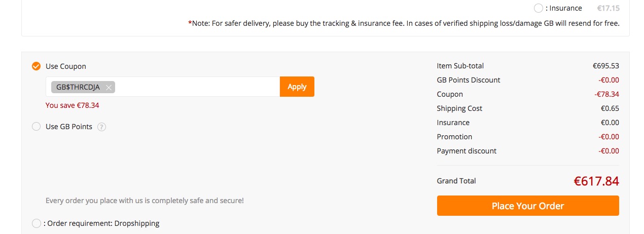Toggle the Use Coupon option

point(37,66)
